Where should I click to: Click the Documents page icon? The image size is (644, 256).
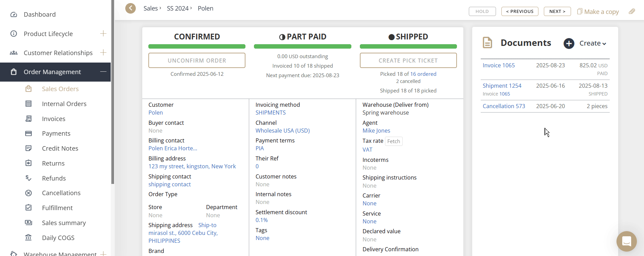[x=487, y=43]
